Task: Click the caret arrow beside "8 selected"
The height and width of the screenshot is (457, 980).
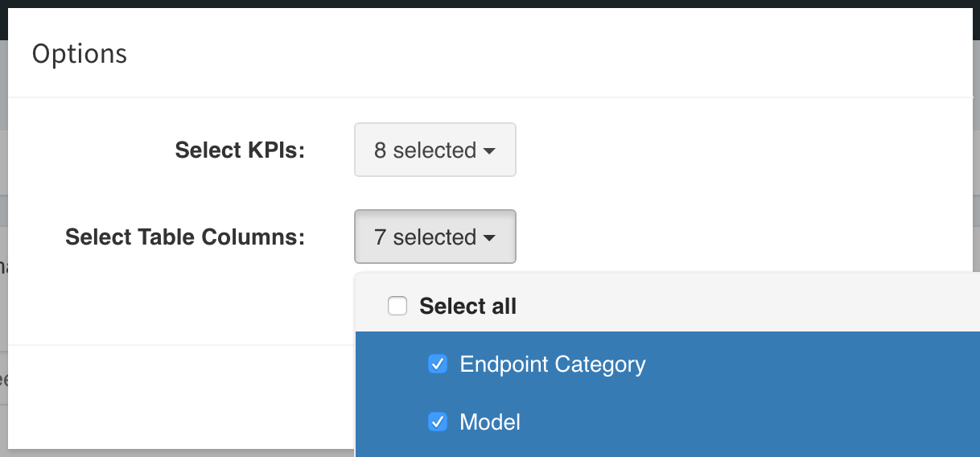Action: (x=489, y=151)
